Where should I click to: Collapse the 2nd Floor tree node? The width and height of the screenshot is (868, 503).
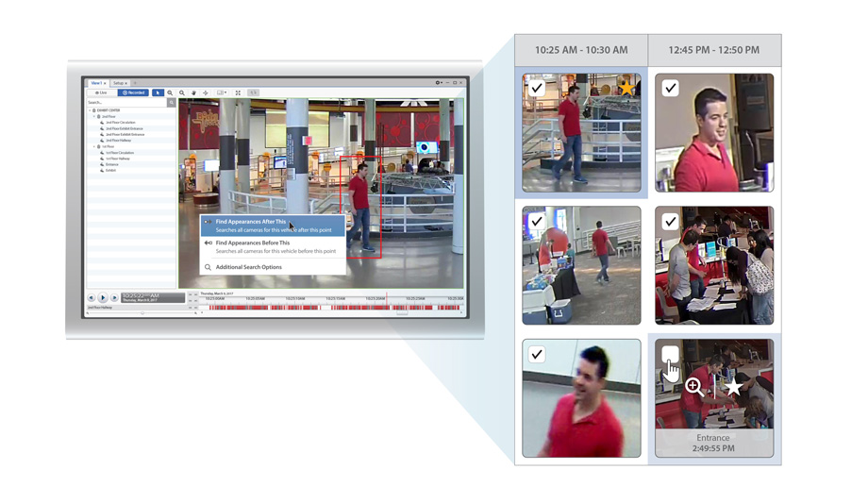(x=95, y=117)
